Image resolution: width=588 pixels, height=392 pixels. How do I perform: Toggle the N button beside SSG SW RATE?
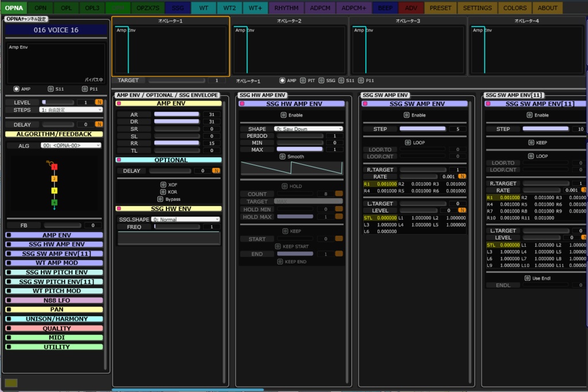click(462, 176)
